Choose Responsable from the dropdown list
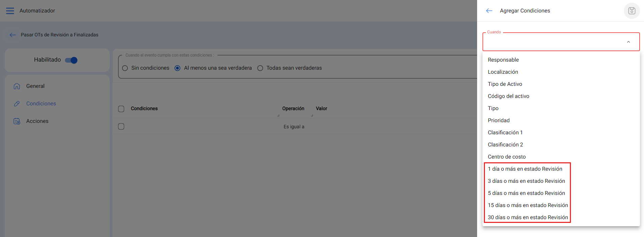This screenshot has width=644, height=237. (x=503, y=60)
